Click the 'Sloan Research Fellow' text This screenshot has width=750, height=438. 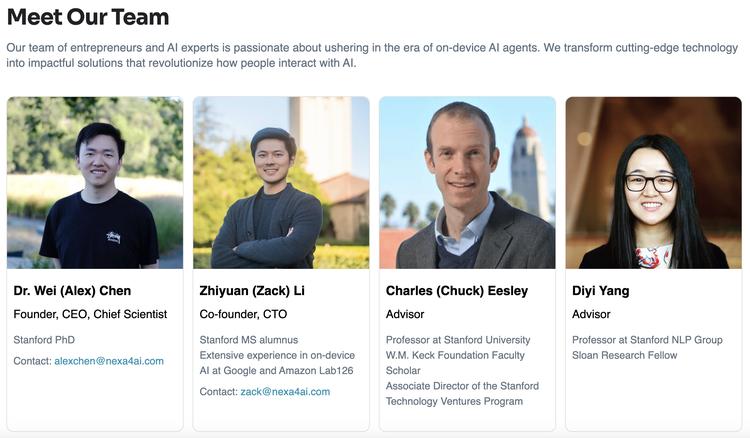coord(625,355)
